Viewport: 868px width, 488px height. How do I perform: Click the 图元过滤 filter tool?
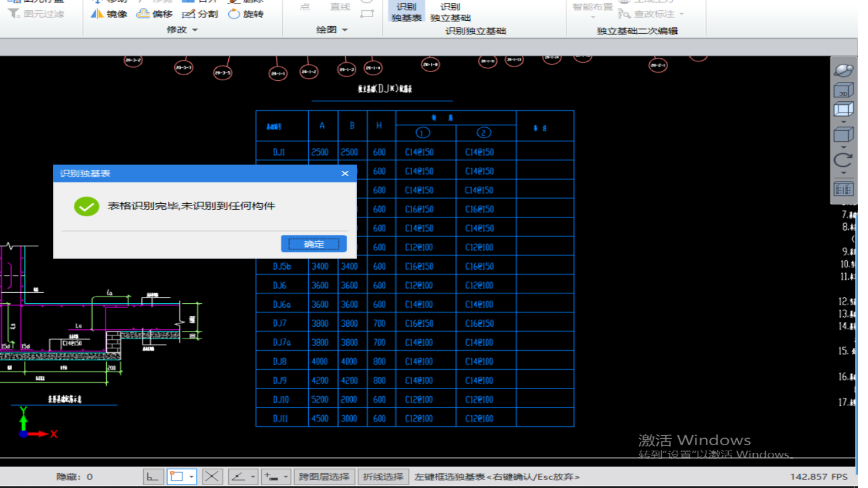click(x=36, y=14)
